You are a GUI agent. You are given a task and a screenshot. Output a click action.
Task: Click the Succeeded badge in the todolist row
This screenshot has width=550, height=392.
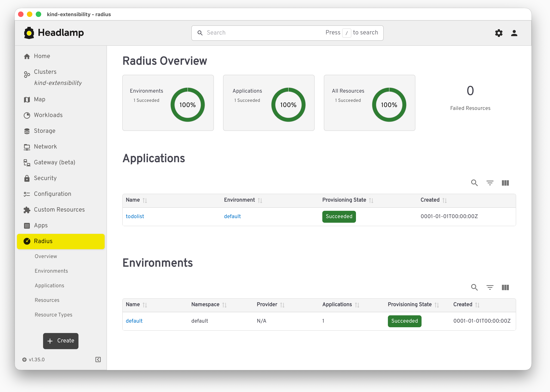pyautogui.click(x=339, y=217)
